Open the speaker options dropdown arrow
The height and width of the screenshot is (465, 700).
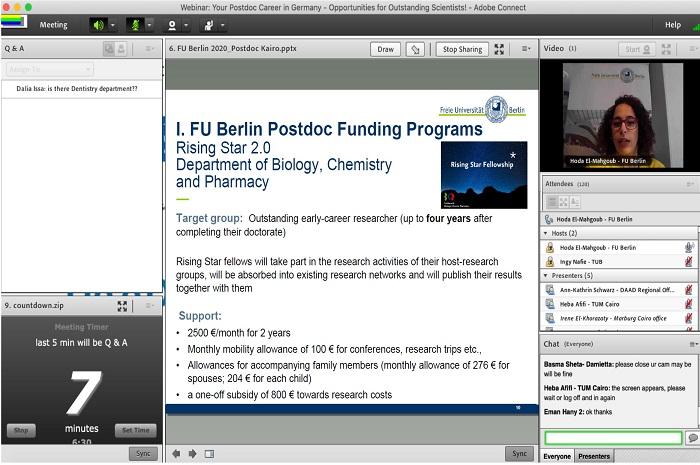click(x=113, y=25)
